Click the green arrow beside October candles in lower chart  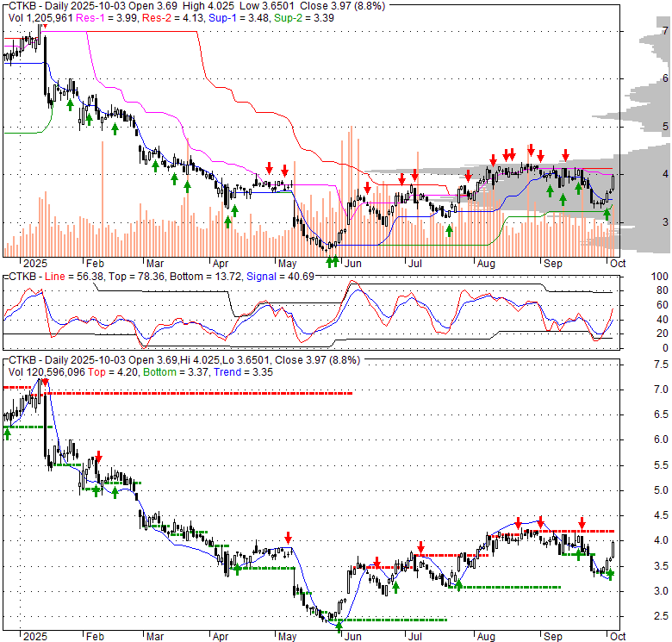(x=610, y=575)
